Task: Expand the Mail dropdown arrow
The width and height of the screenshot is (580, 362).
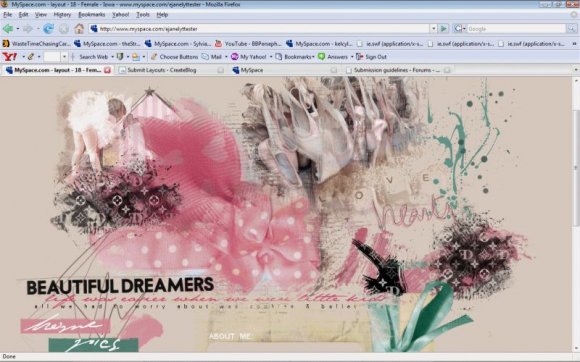Action: click(x=226, y=57)
